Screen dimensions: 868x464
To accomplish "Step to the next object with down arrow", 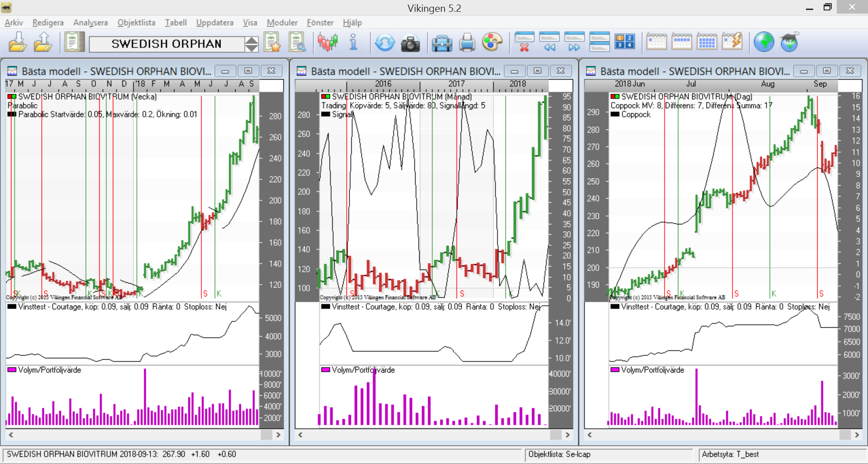I will click(x=251, y=48).
